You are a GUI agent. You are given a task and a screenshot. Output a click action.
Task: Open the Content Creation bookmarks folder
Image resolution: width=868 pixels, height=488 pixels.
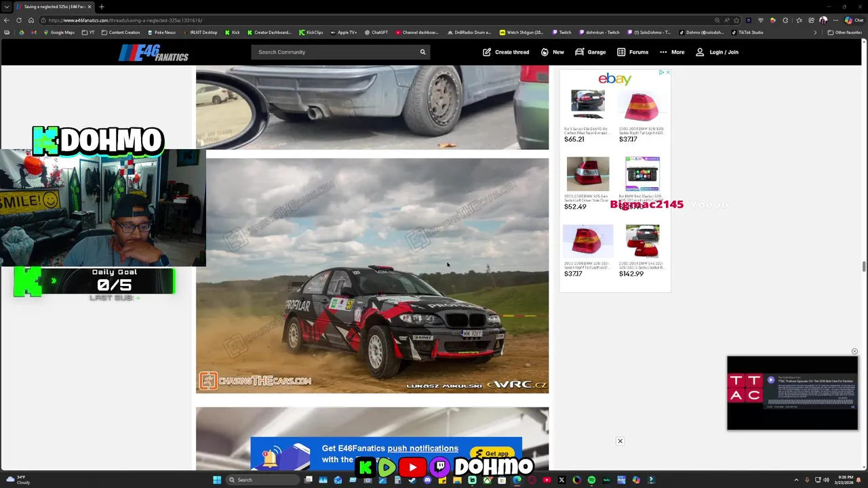pyautogui.click(x=120, y=33)
